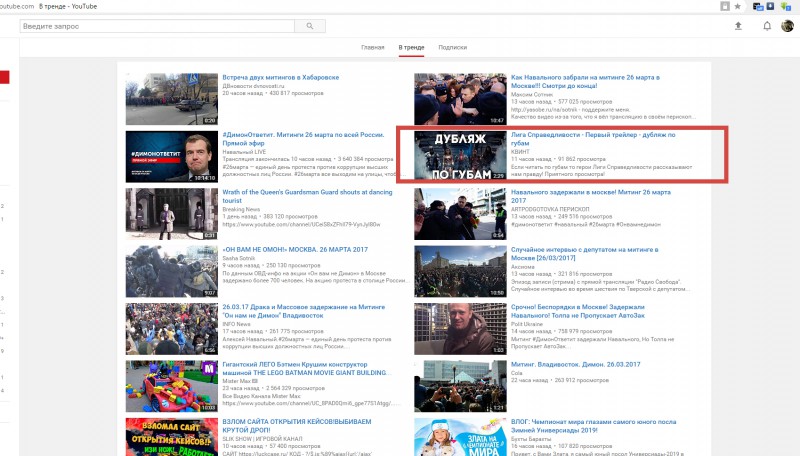
Task: Open the Навальный LIVE channel link
Action: pyautogui.click(x=244, y=152)
